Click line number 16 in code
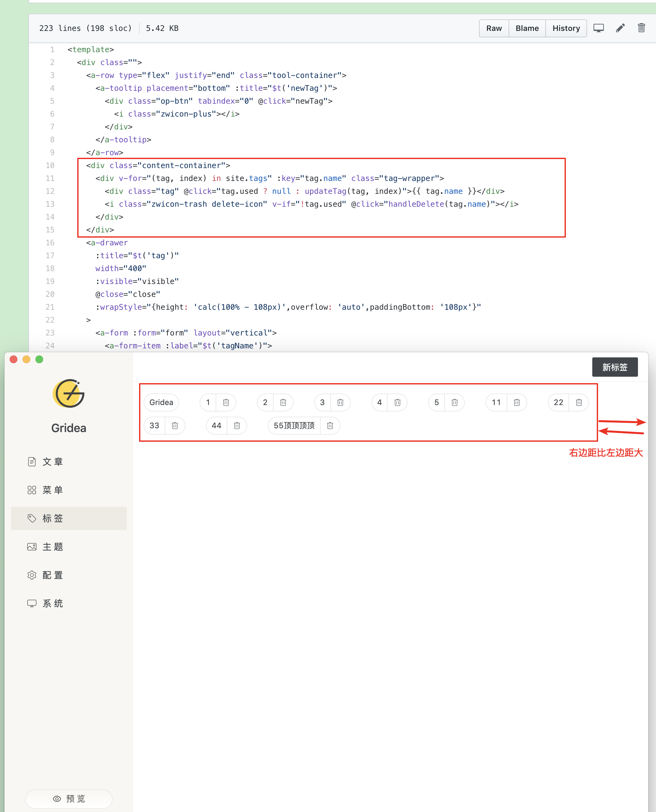Screen dimensions: 656x812 50,243
